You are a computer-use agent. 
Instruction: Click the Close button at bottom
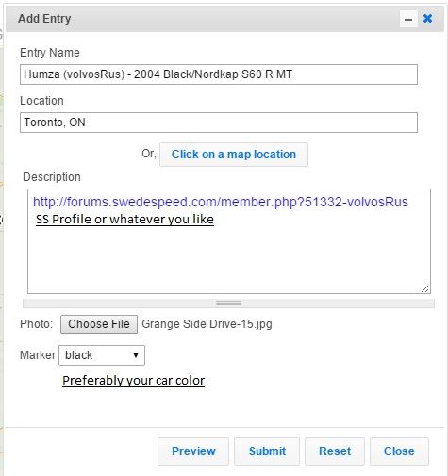[x=399, y=451]
